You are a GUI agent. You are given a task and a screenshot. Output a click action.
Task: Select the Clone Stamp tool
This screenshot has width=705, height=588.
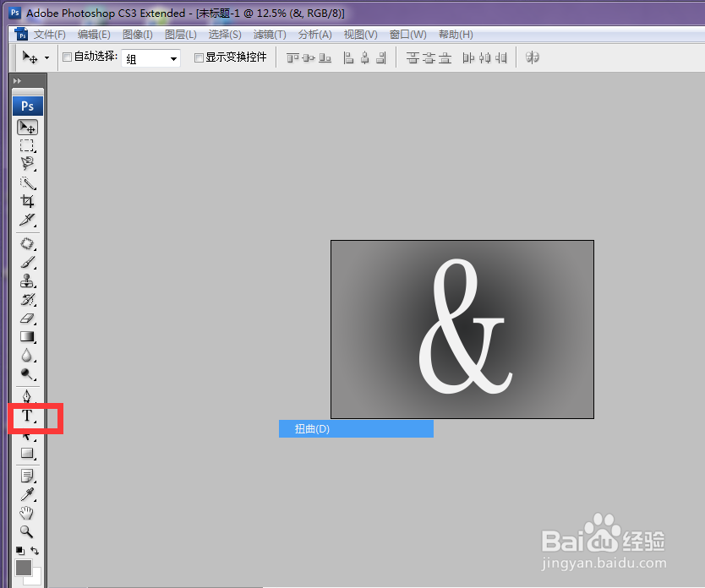pyautogui.click(x=27, y=281)
